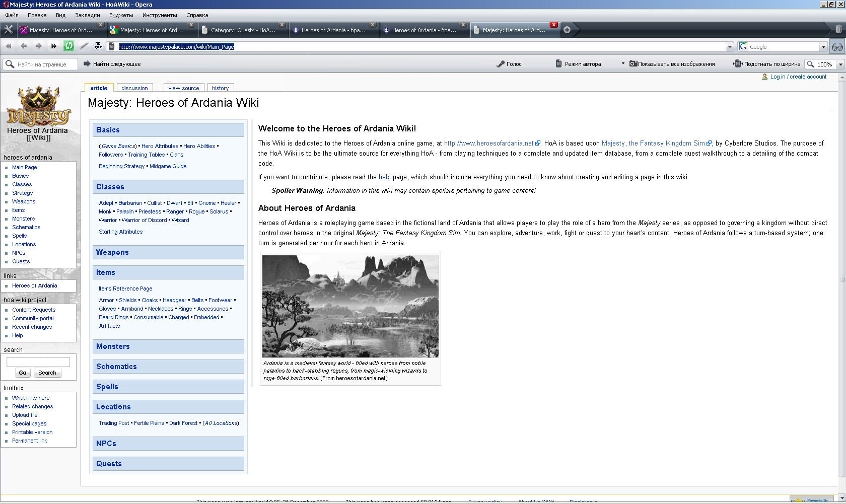This screenshot has height=504, width=846.
Task: Toggle Fit to width (Подогнать по ширине)
Action: [x=767, y=64]
